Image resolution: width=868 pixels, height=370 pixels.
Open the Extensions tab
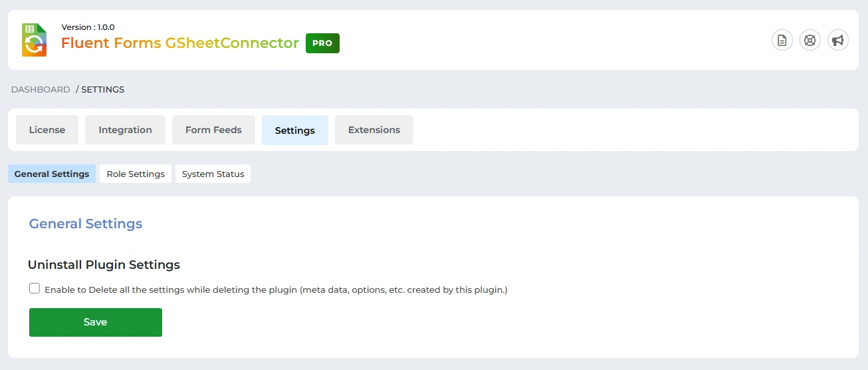pos(374,130)
